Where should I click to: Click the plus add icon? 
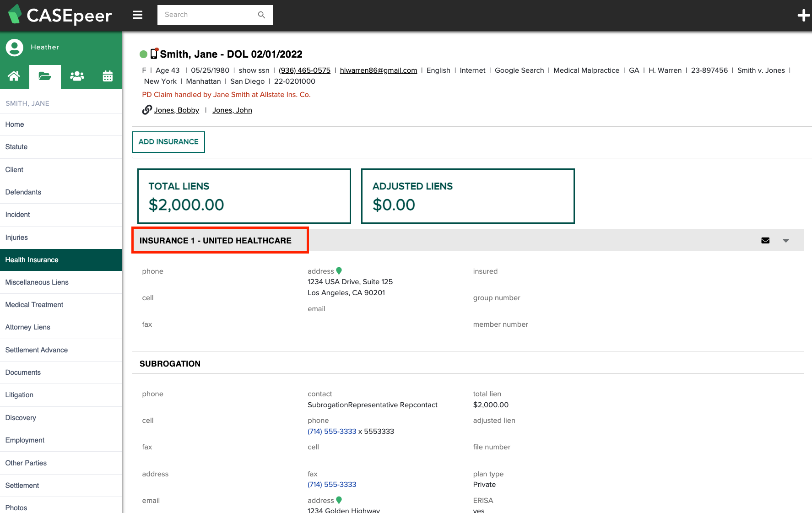tap(803, 16)
